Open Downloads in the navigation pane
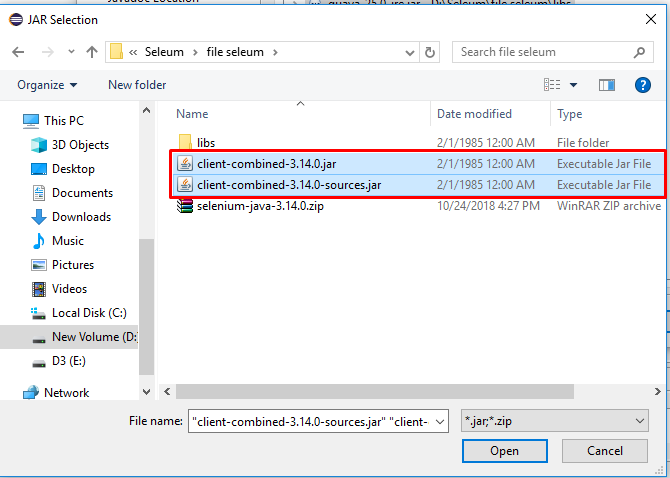The width and height of the screenshot is (670, 478). [x=81, y=217]
